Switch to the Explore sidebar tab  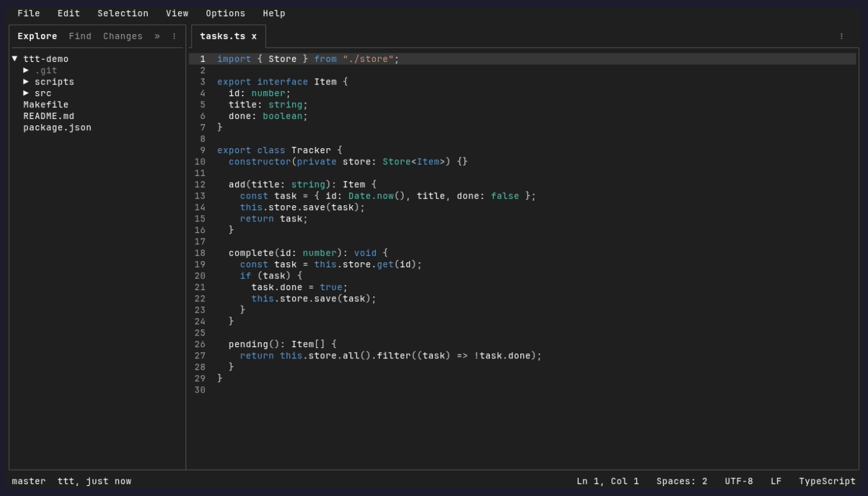37,36
